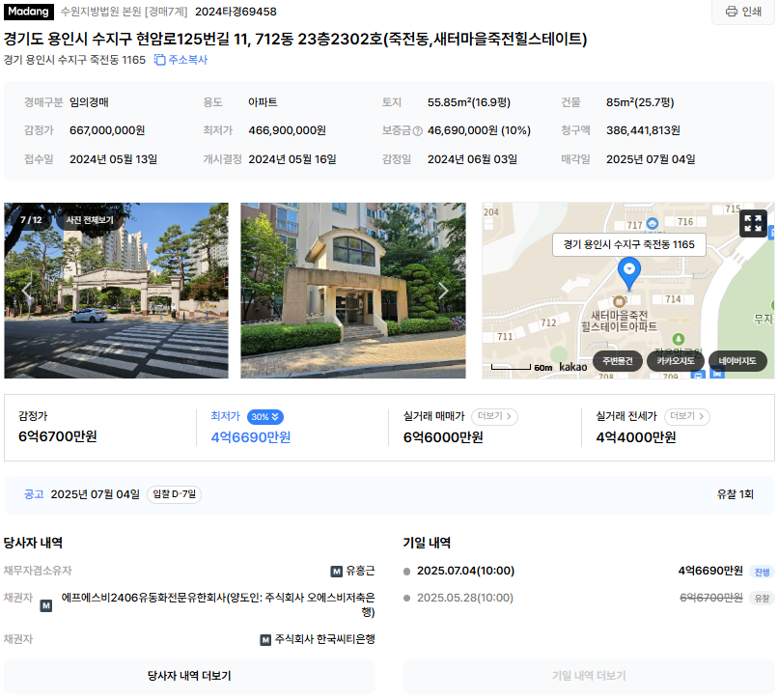Viewport: 778px width, 700px height.
Task: Click the case number 2024타경69458
Action: (x=236, y=12)
